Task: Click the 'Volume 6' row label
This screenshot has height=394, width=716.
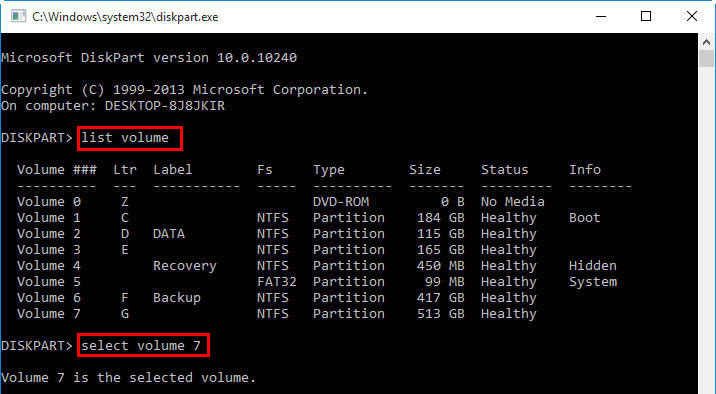Action: click(x=49, y=298)
